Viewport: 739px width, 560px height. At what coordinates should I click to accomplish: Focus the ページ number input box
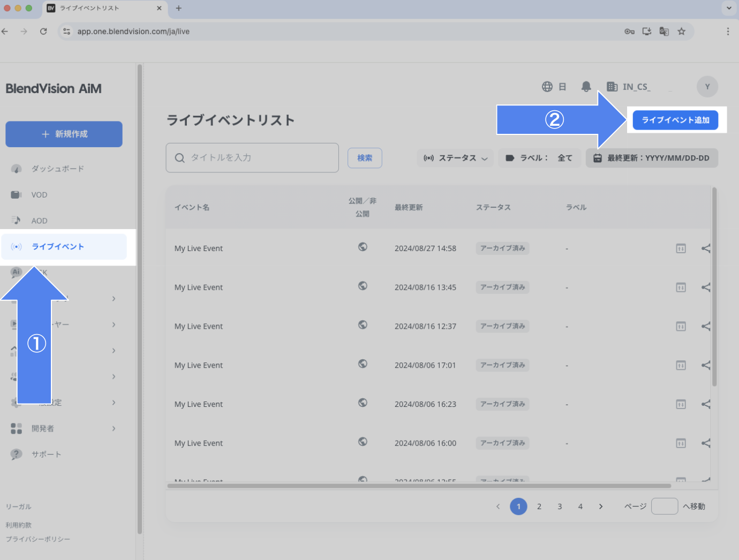[x=665, y=506]
